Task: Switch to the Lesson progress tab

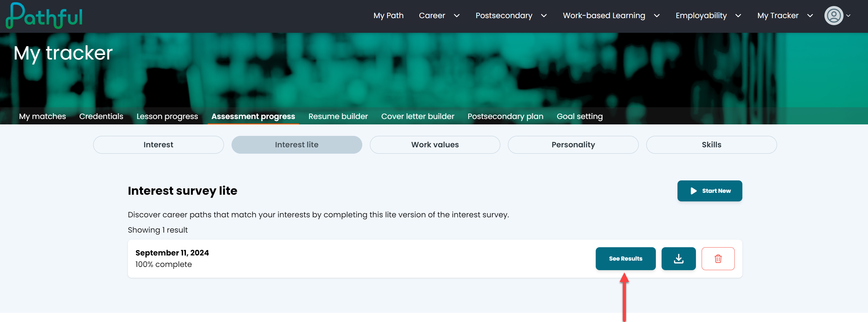Action: point(167,116)
